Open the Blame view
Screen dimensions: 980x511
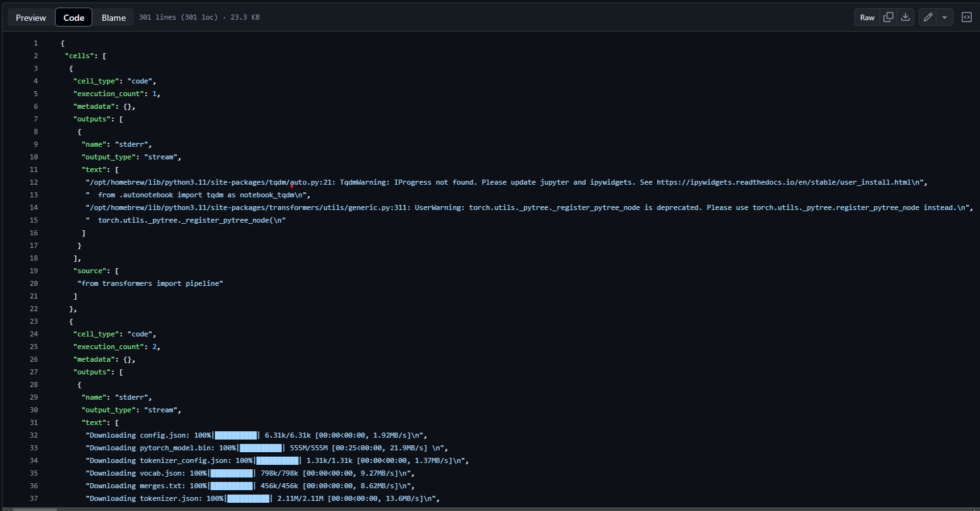[114, 18]
